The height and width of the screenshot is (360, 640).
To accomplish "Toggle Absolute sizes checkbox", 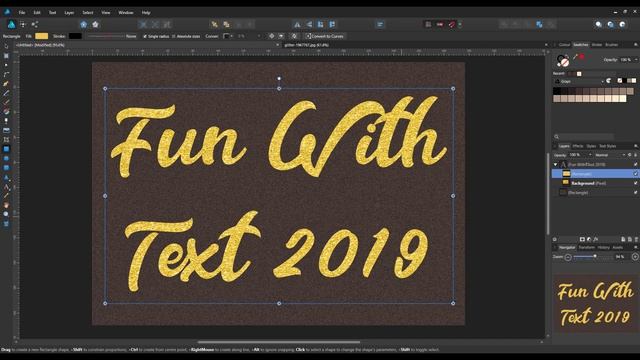I will pos(173,36).
